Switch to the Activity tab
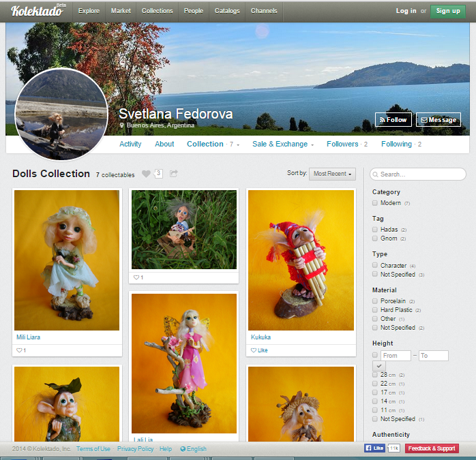The height and width of the screenshot is (460, 476). [x=130, y=144]
